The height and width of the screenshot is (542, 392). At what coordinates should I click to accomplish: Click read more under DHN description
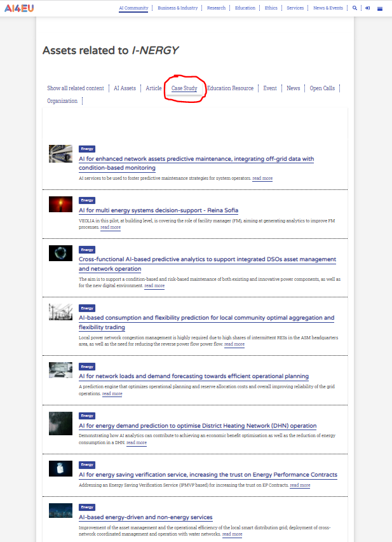137,443
